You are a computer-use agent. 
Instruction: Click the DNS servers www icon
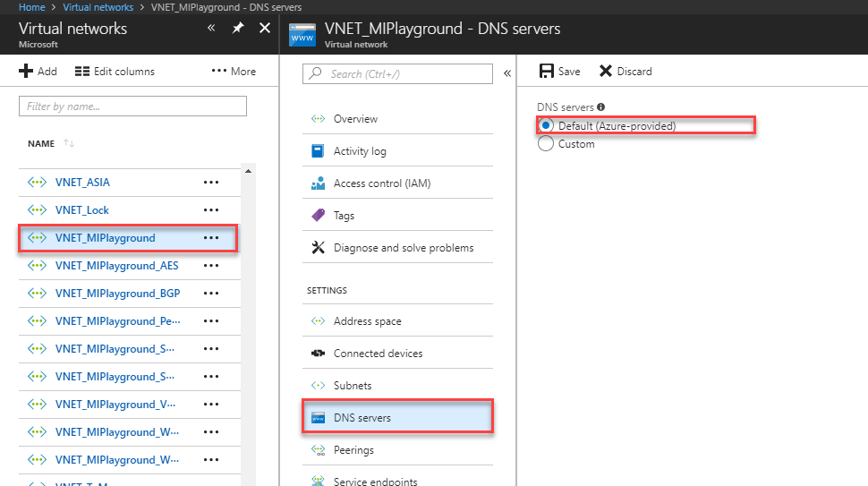click(x=318, y=418)
